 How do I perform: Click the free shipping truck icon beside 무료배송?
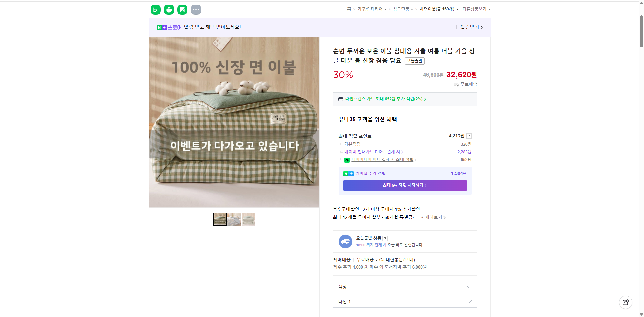[455, 85]
